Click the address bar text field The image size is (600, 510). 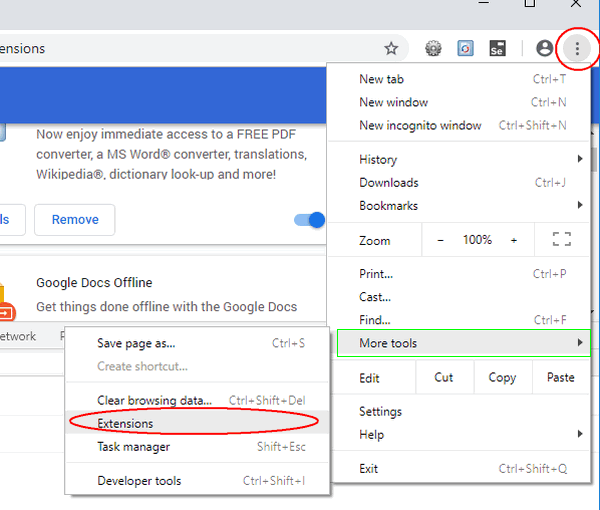click(203, 49)
